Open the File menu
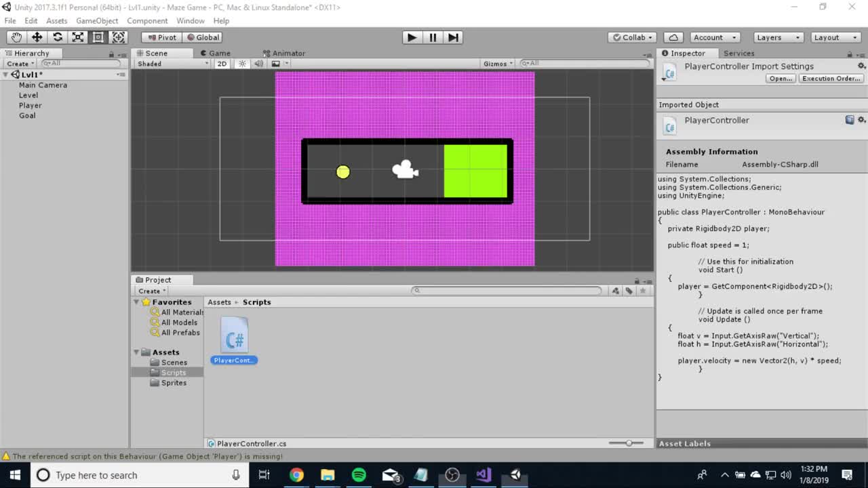 [10, 20]
